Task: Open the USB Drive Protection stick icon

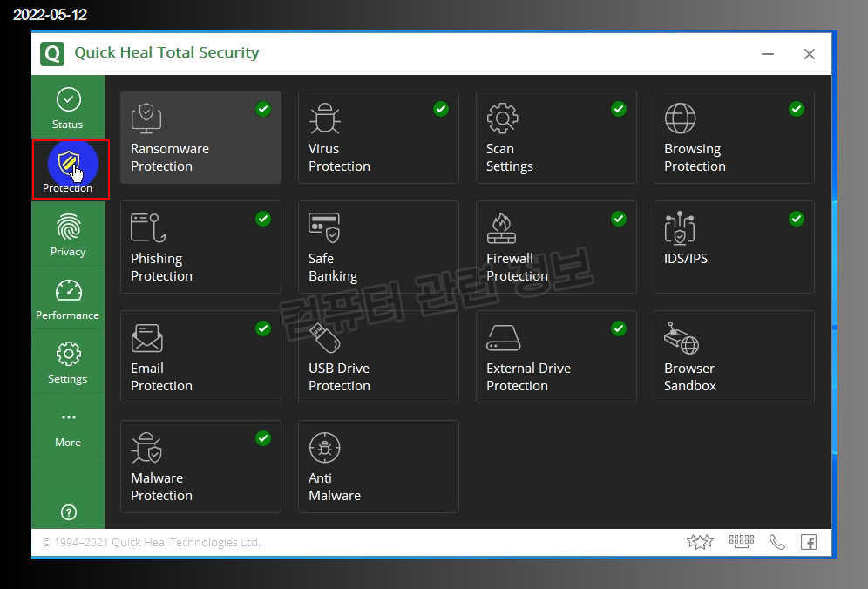Action: 324,338
